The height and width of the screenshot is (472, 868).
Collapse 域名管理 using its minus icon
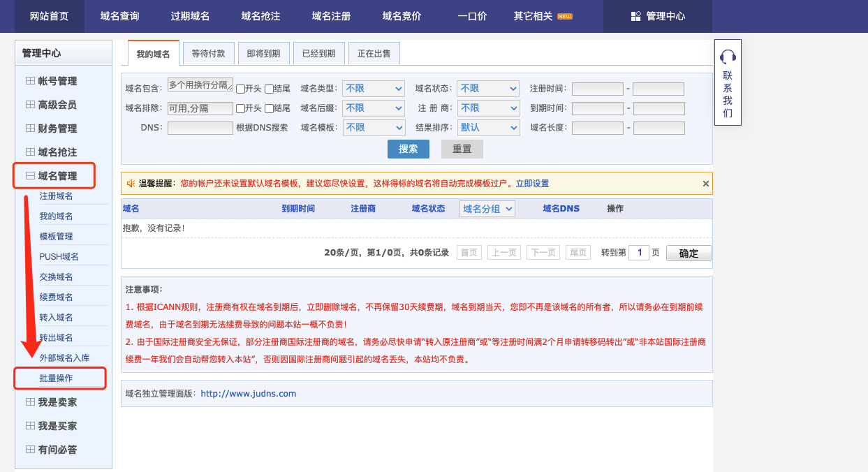[30, 176]
